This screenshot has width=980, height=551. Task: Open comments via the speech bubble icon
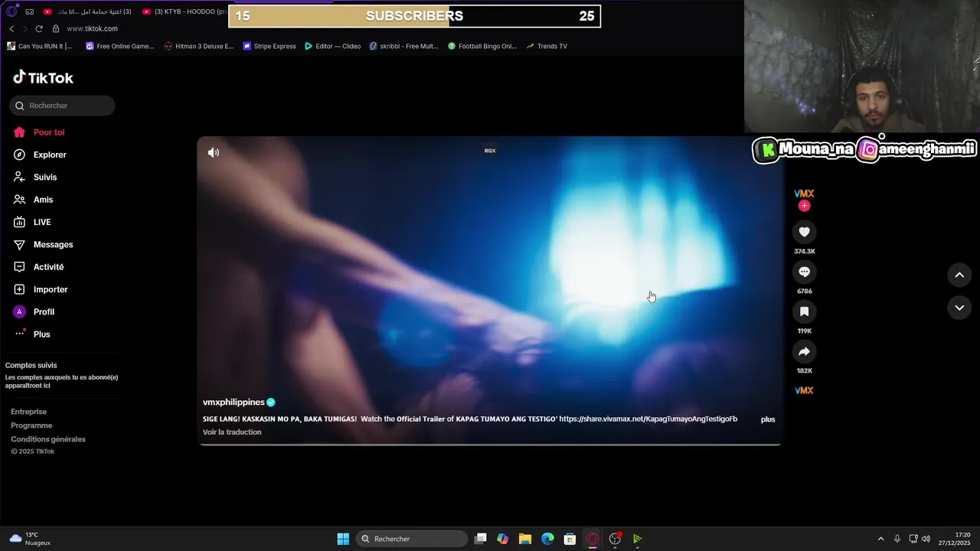(804, 272)
